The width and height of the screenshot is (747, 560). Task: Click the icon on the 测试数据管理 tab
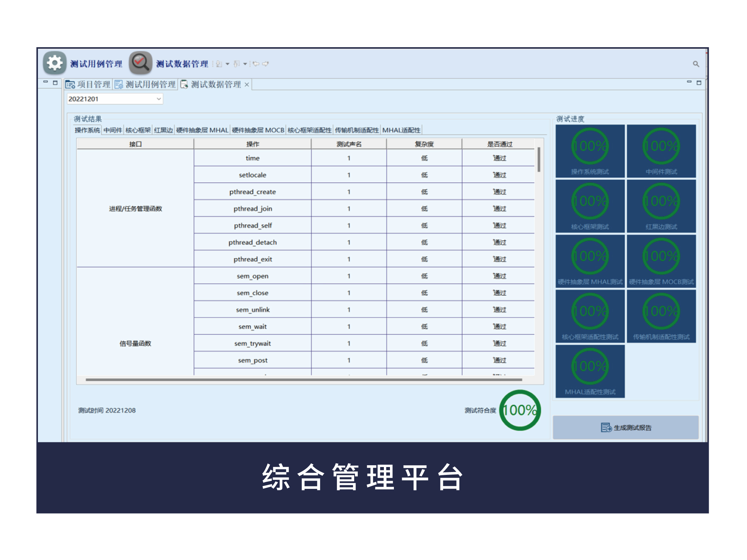coord(184,84)
